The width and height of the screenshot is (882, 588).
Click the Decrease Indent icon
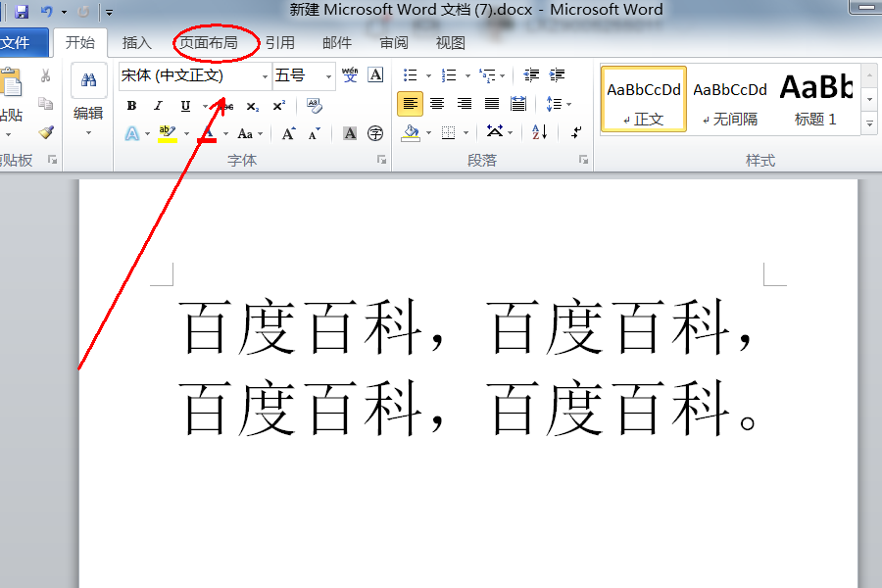point(531,74)
